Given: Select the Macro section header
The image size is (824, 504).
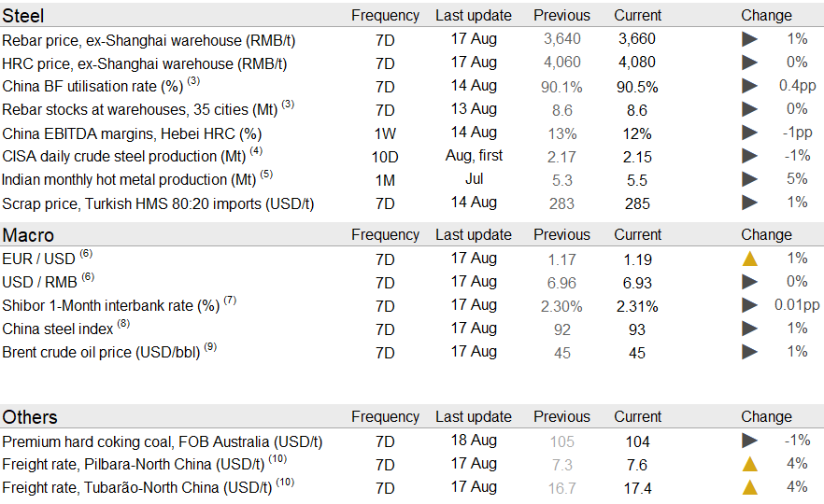Looking at the screenshot, I should pos(28,235).
